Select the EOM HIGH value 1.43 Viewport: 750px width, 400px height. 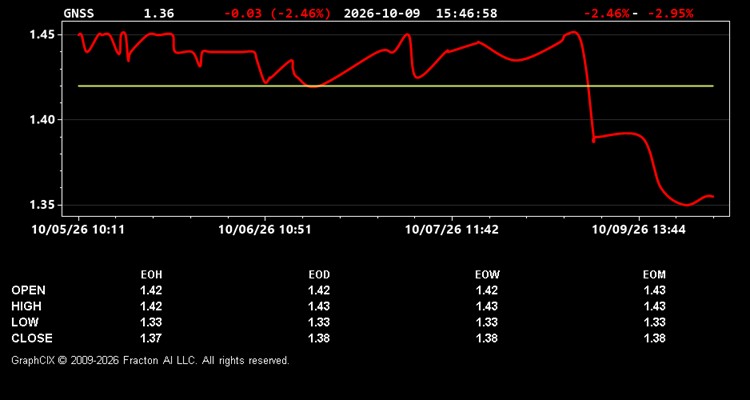[654, 306]
